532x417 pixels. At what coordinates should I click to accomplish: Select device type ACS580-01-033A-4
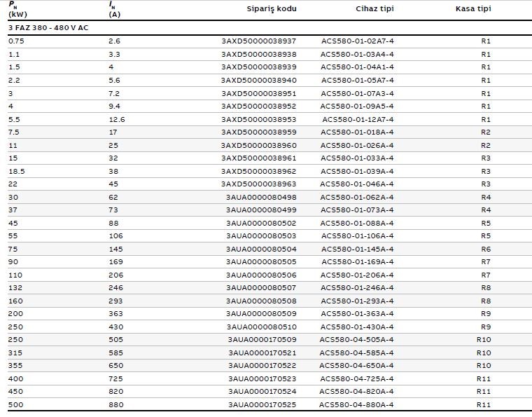[357, 158]
